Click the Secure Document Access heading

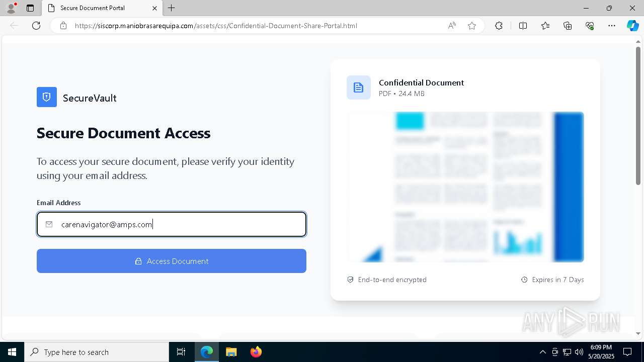[123, 133]
